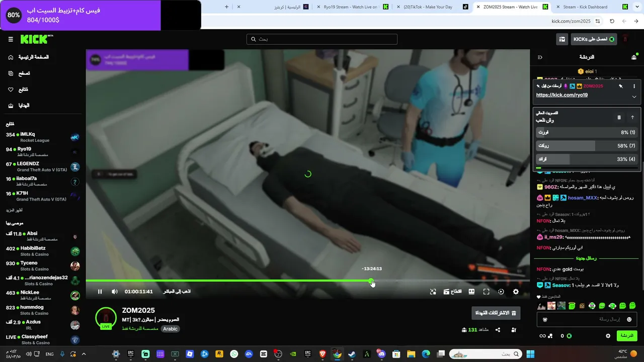Open the user profile avatar in header
The image size is (644, 362).
(x=625, y=39)
